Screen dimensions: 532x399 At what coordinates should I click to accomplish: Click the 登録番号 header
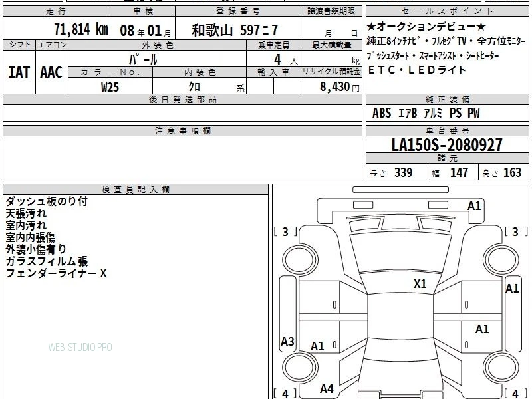click(x=238, y=11)
